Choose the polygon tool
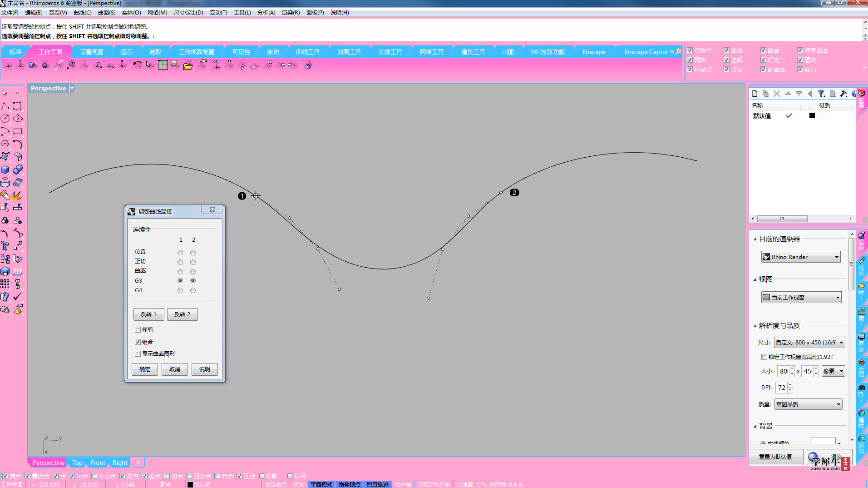868x488 pixels. [5, 144]
